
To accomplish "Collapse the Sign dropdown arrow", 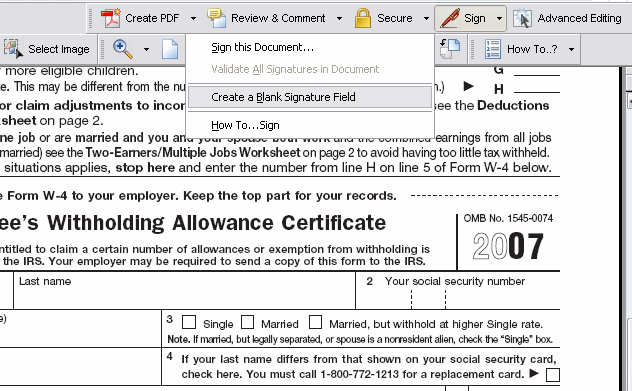I will pyautogui.click(x=499, y=19).
